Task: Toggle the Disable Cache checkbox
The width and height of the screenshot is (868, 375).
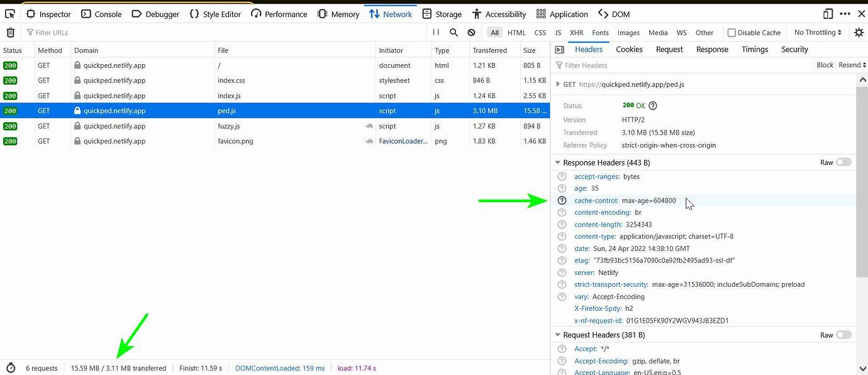Action: pyautogui.click(x=732, y=33)
